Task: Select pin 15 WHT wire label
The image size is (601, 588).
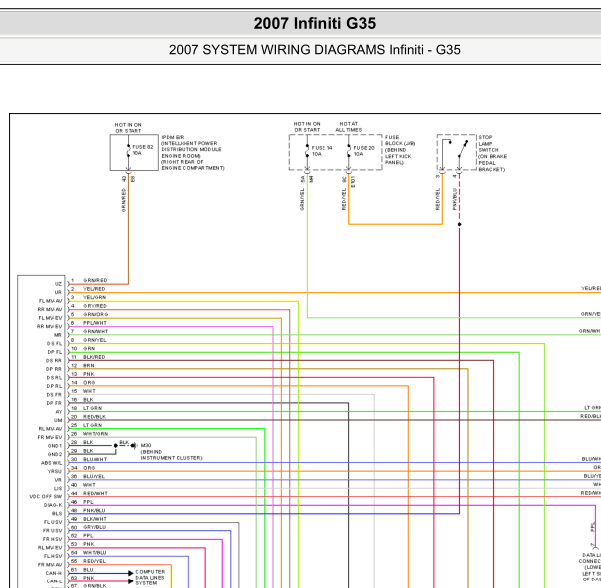Action: (x=89, y=391)
